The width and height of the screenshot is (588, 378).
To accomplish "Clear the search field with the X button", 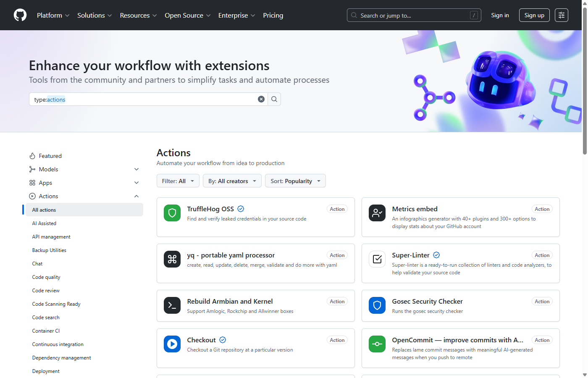I will (261, 99).
